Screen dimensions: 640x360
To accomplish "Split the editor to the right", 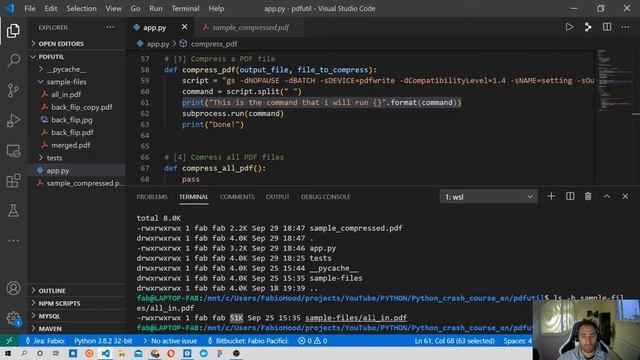I will [x=607, y=27].
